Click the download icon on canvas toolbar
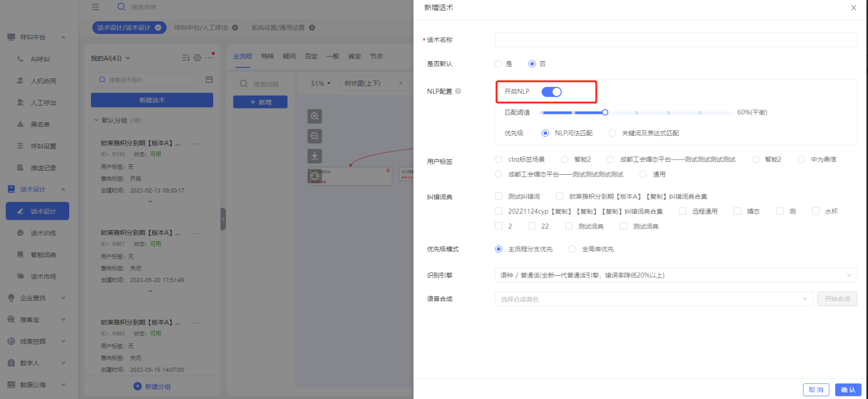Screen dimensions: 868x399 pyautogui.click(x=315, y=156)
